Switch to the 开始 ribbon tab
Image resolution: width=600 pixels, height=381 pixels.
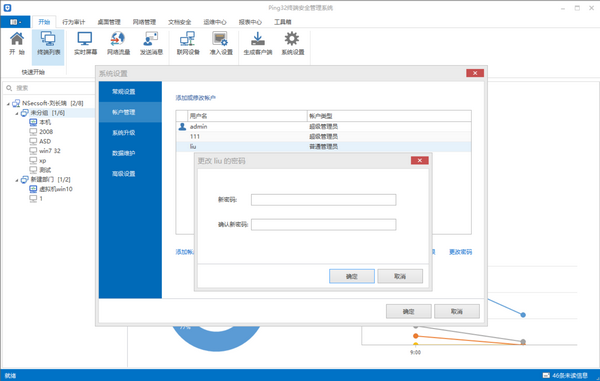pyautogui.click(x=44, y=22)
